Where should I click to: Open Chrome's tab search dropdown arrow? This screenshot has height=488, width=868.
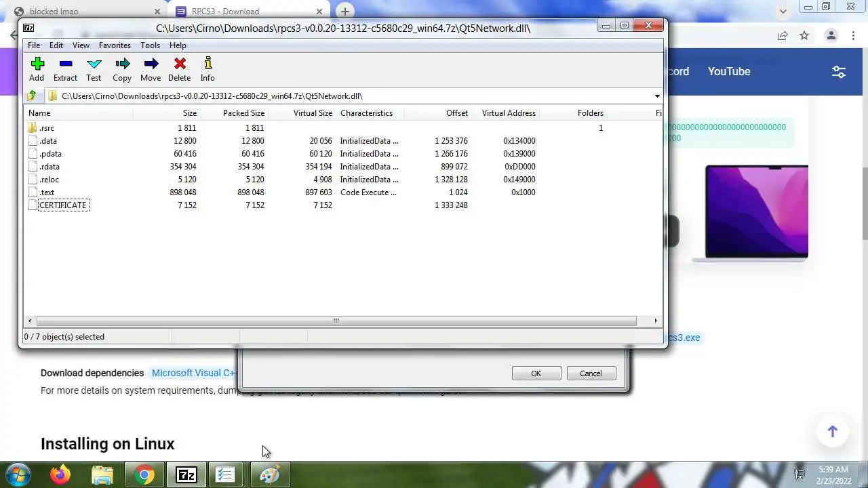pos(783,12)
